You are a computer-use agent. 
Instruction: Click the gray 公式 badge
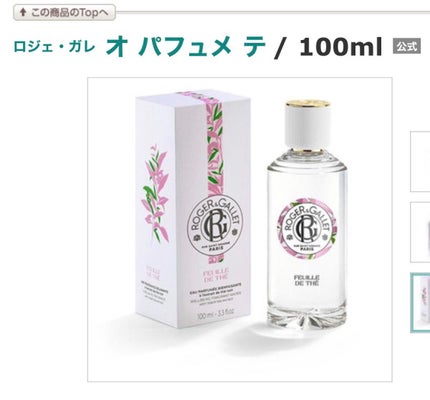pos(407,46)
